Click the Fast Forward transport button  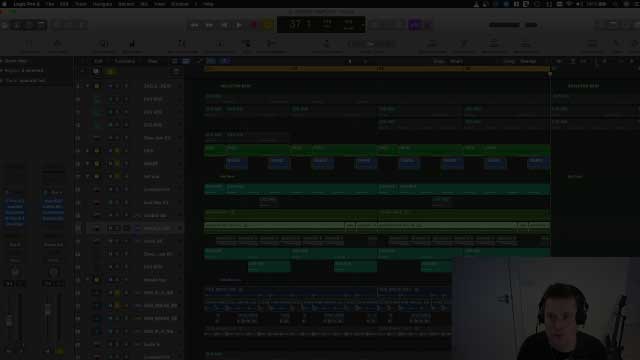tap(209, 25)
